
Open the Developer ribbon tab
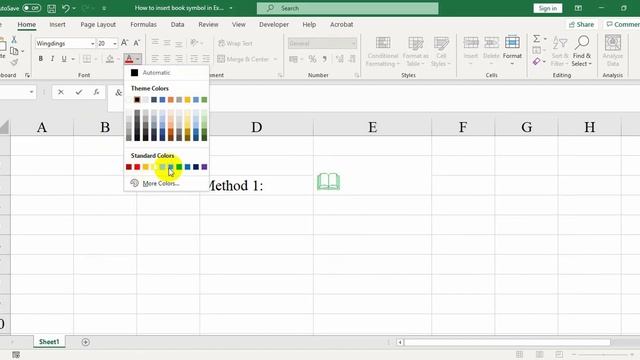[x=274, y=24]
